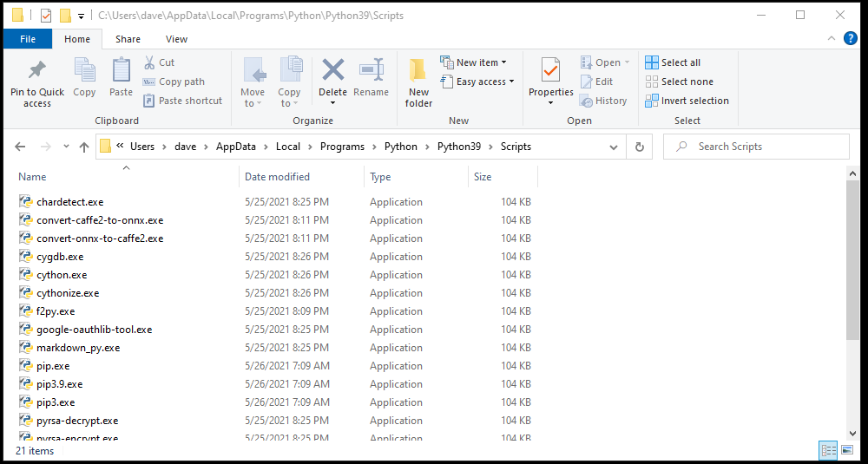Viewport: 868px width, 464px height.
Task: Create a New folder
Action: point(418,82)
